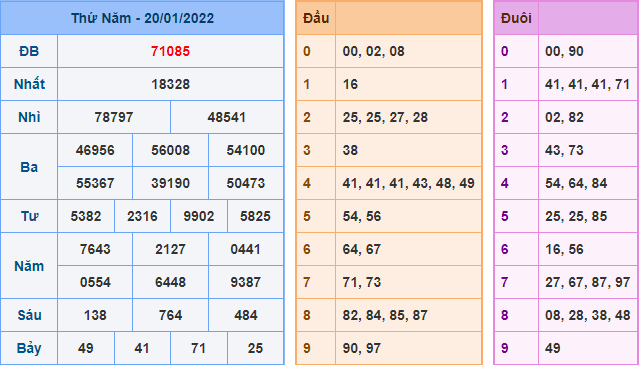Select Đầu values 41, 41, 41, 43, 48, 49

pos(409,183)
